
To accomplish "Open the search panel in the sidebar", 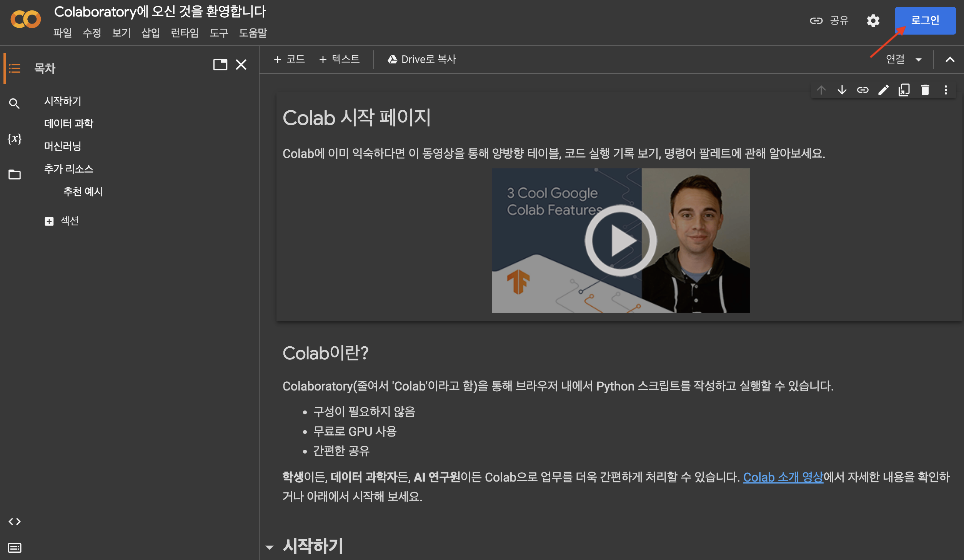I will pyautogui.click(x=15, y=103).
